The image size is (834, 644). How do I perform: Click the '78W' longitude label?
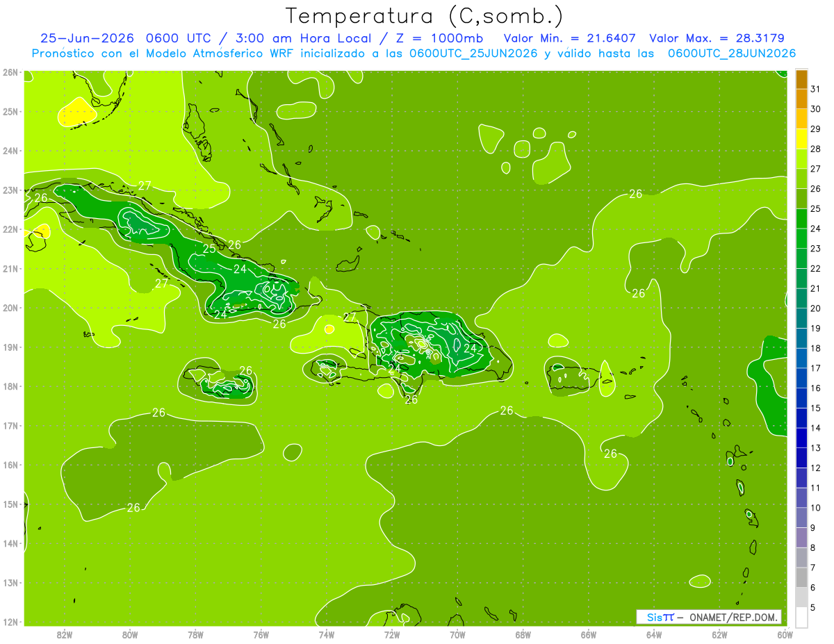[195, 634]
